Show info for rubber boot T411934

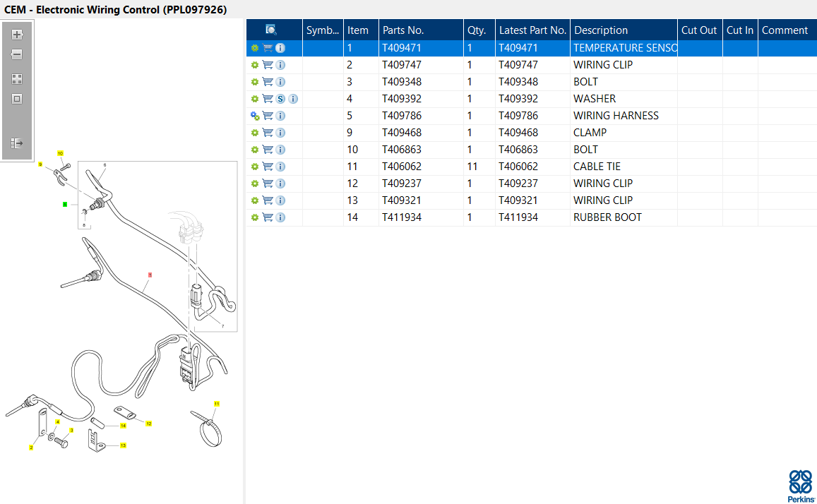[x=280, y=217]
